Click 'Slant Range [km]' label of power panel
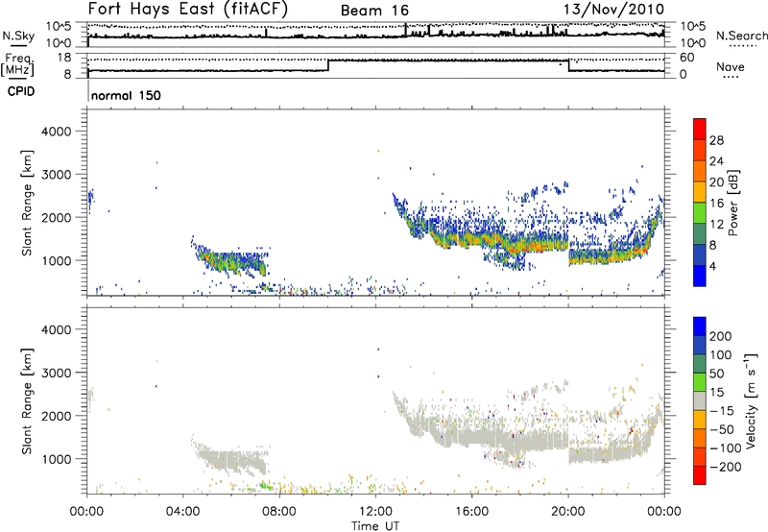Viewport: 768px width, 532px height. coord(27,203)
